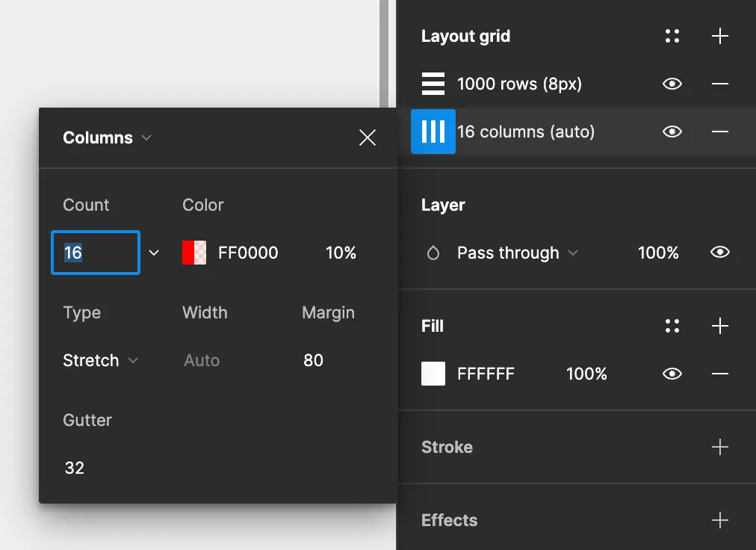This screenshot has height=550, width=756.
Task: Add a new effect
Action: point(720,520)
